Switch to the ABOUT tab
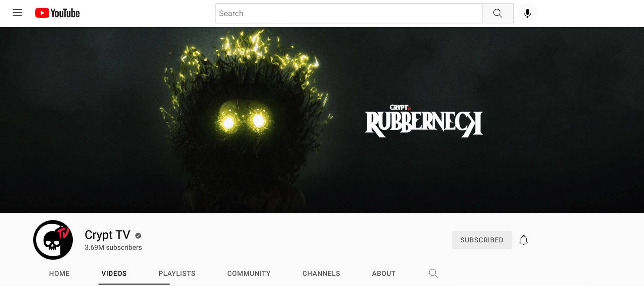Viewport: 644px width, 286px height. [384, 274]
